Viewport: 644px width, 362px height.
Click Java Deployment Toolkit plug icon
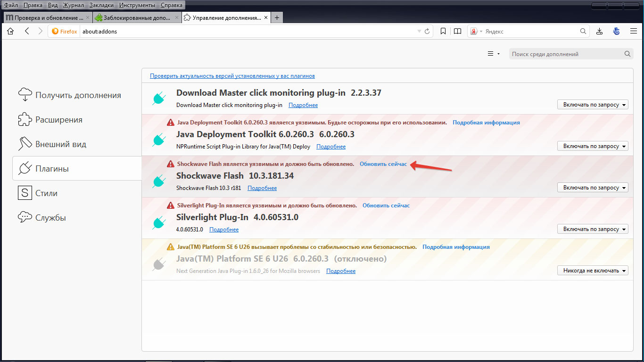click(158, 140)
